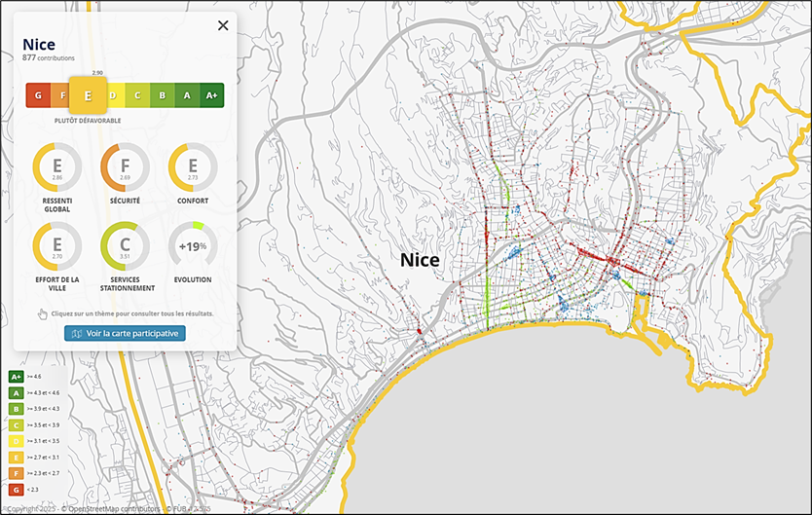Open the Effort de la ville gauge
The image size is (812, 515).
click(57, 246)
